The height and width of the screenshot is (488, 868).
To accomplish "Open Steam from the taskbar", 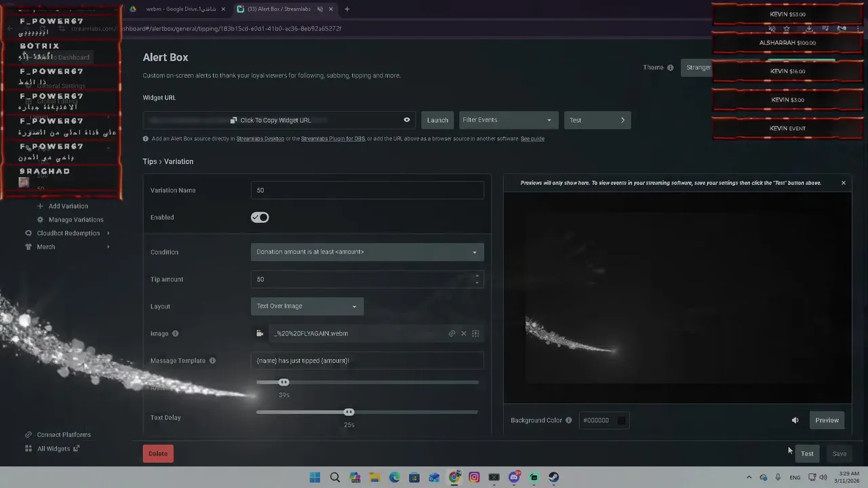I will [x=554, y=477].
